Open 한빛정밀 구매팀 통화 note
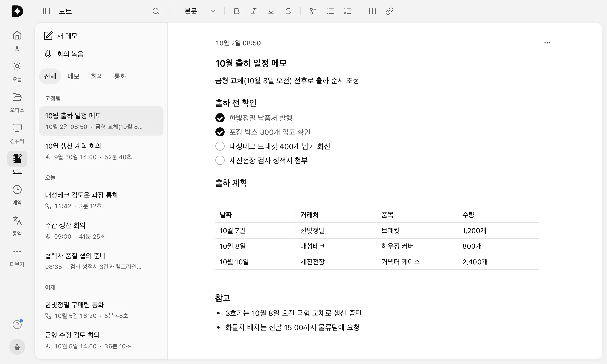Viewport: 607px width, 364px height. (x=101, y=310)
